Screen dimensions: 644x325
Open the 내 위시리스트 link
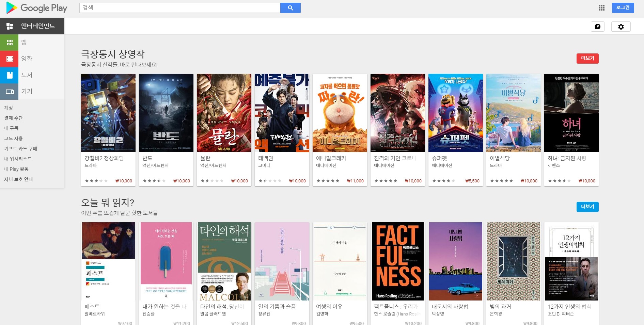point(18,159)
